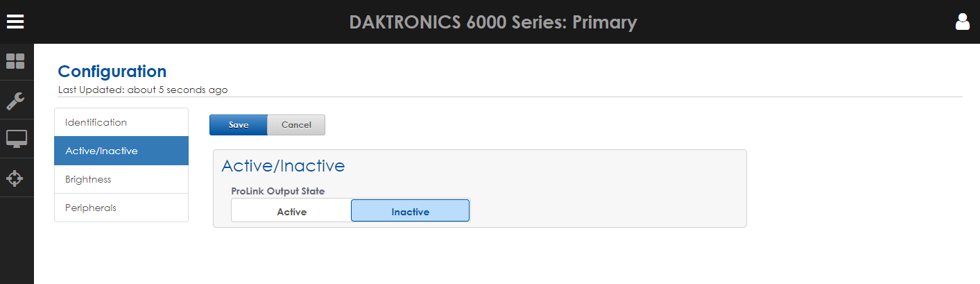Go to the dashboard grid icon in sidebar
This screenshot has height=284, width=980.
(15, 61)
